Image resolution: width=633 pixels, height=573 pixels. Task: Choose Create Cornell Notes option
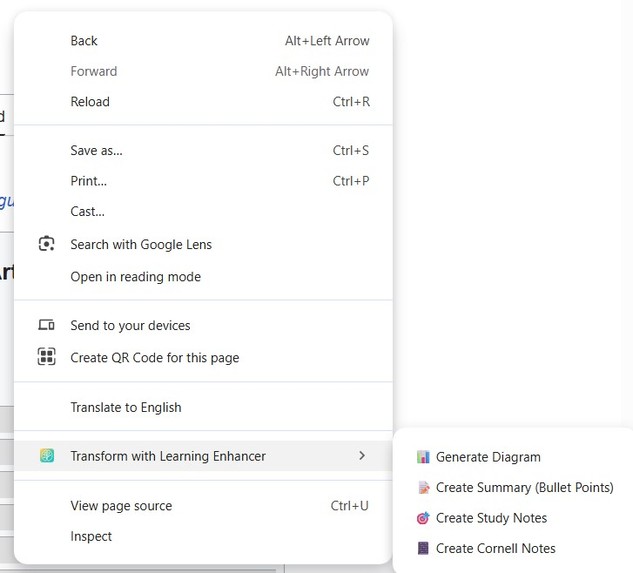513,548
